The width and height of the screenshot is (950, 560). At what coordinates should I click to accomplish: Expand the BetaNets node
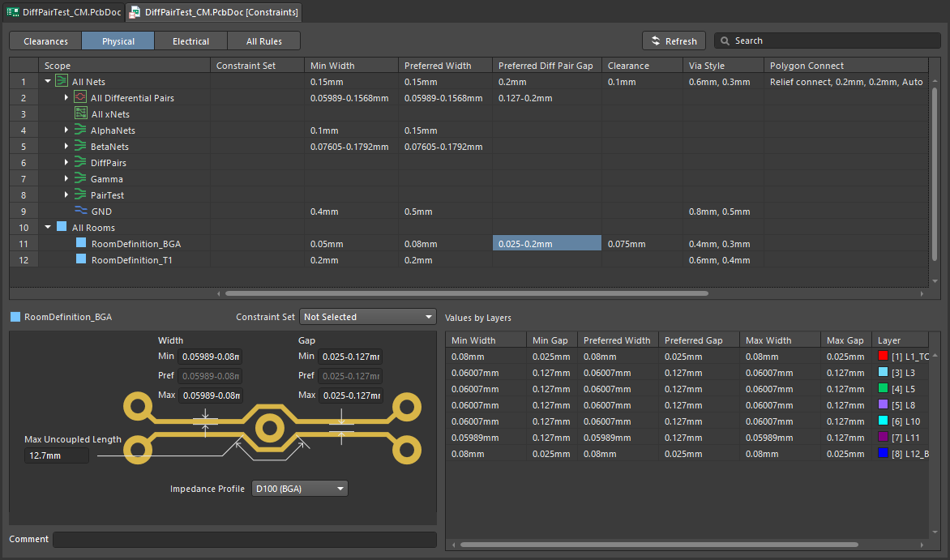pos(66,146)
